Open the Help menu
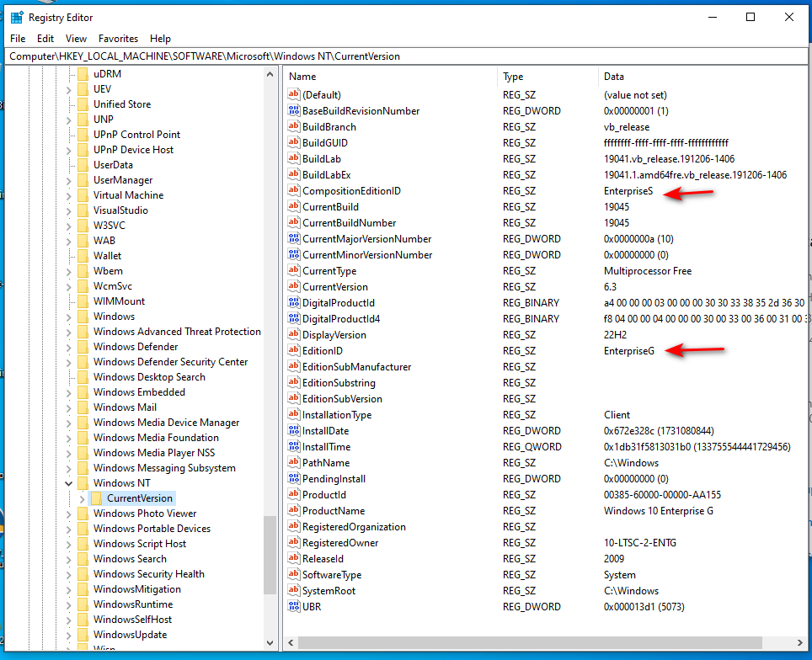Image resolution: width=812 pixels, height=660 pixels. [x=160, y=39]
